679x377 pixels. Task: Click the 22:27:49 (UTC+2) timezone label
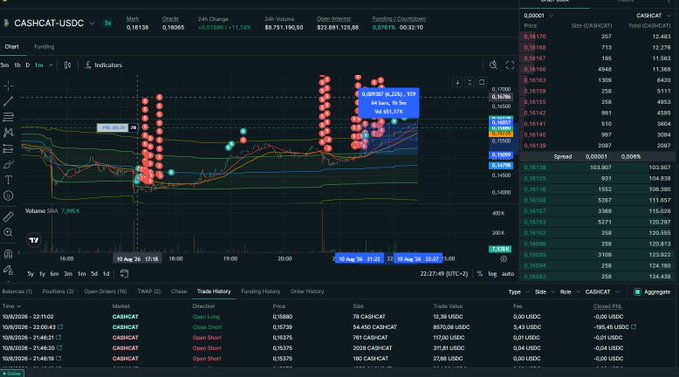pyautogui.click(x=444, y=274)
